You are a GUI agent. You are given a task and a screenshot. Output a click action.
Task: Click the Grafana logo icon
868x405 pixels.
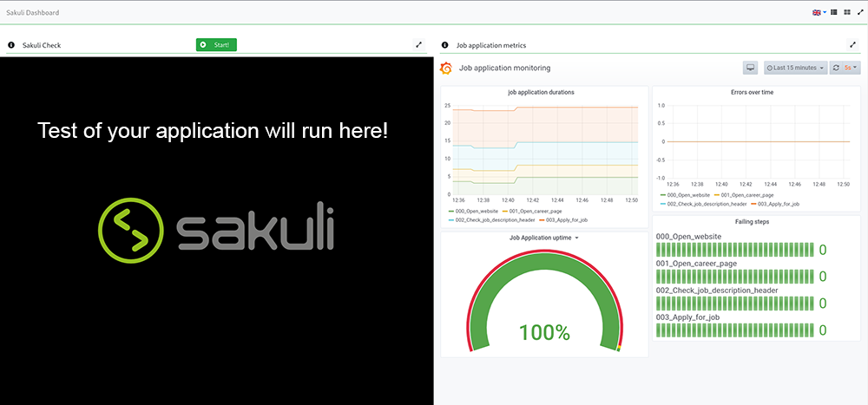[x=445, y=68]
